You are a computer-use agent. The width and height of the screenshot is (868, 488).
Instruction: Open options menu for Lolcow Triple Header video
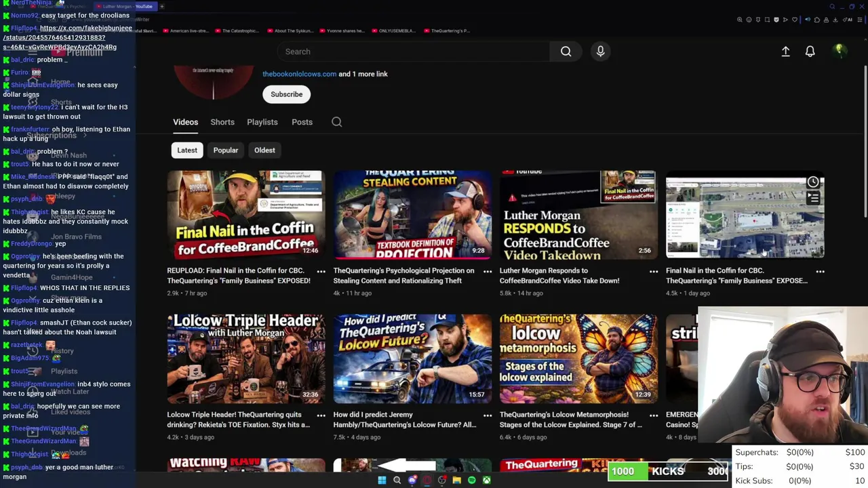321,415
